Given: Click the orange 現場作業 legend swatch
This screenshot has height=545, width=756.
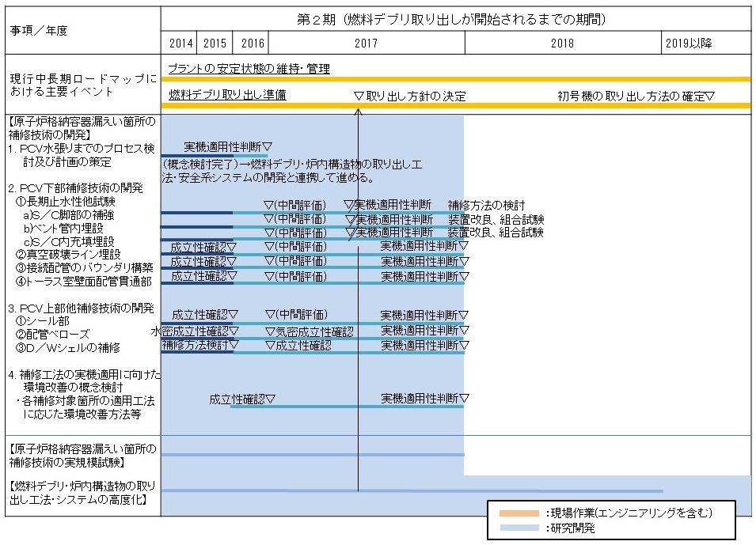Looking at the screenshot, I should (517, 513).
